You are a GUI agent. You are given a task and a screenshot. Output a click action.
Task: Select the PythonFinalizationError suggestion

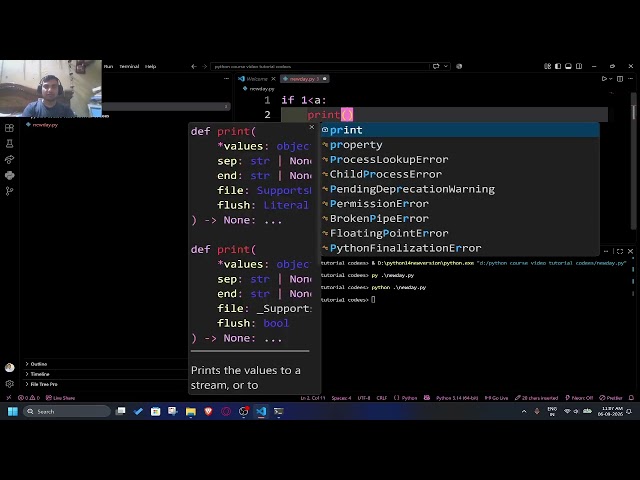point(460,248)
